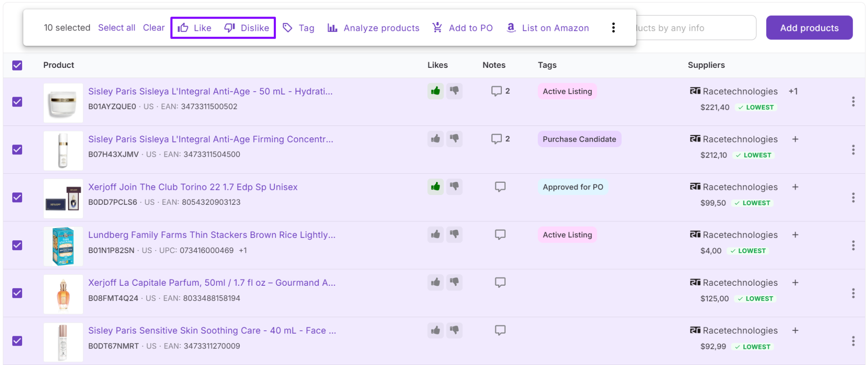Thumbs up the B07H43XJMV product
The width and height of the screenshot is (868, 365).
(435, 139)
